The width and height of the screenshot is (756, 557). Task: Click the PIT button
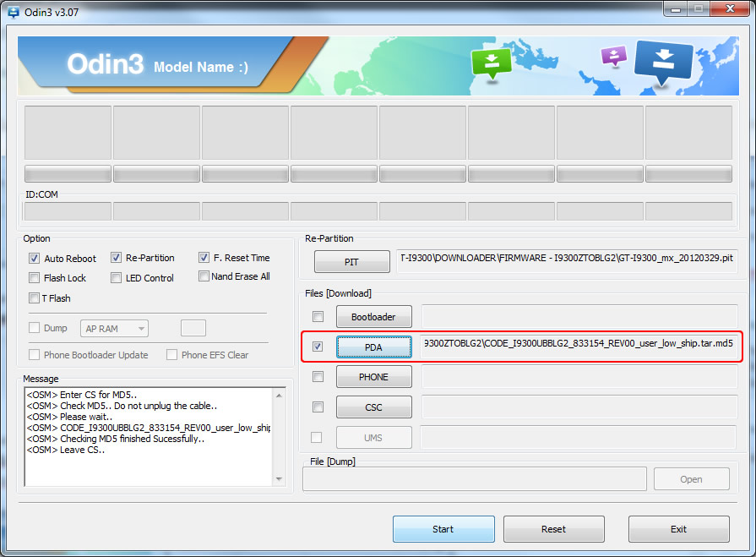(352, 262)
